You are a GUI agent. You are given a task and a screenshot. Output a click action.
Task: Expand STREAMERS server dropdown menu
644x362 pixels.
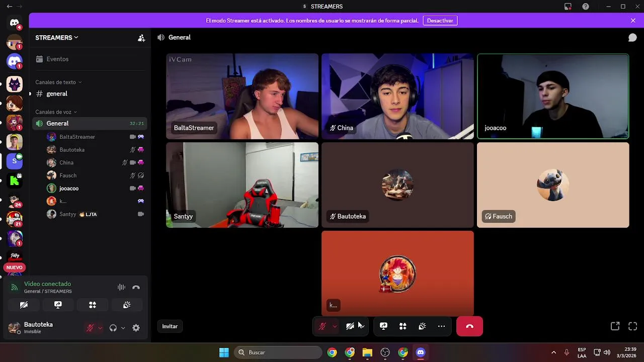(57, 38)
